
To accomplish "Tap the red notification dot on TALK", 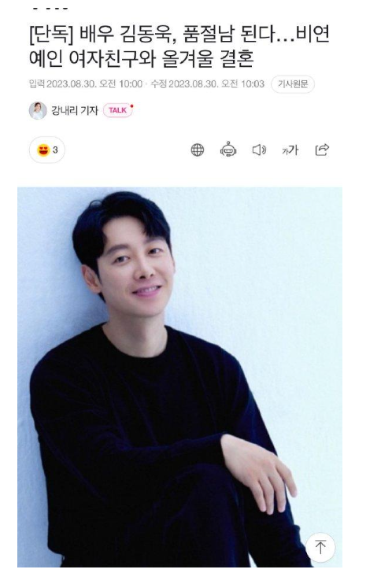I will [131, 106].
